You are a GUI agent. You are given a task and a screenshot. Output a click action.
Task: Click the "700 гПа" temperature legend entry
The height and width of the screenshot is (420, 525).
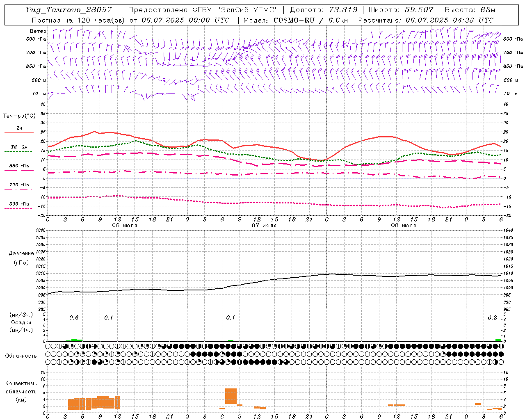[x=19, y=185]
